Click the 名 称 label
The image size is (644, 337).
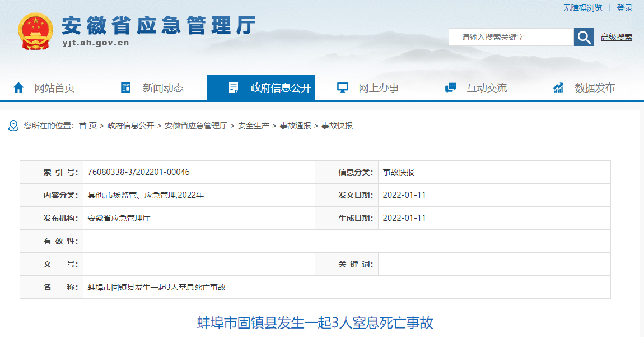click(x=60, y=287)
